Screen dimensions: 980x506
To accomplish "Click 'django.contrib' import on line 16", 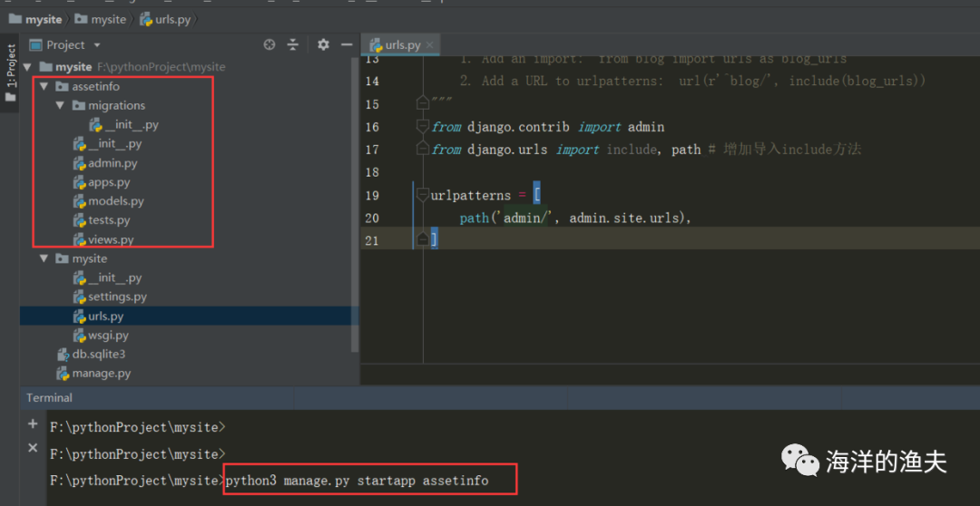I will 519,127.
